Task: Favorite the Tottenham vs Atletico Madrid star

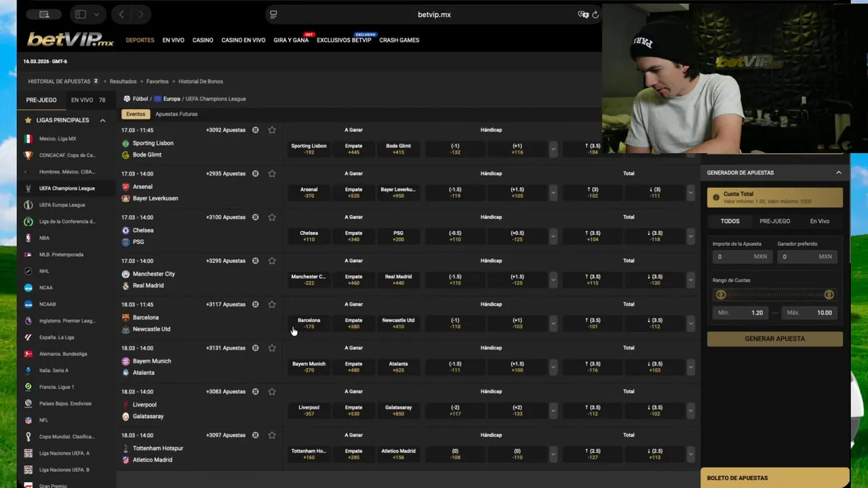Action: pyautogui.click(x=272, y=435)
